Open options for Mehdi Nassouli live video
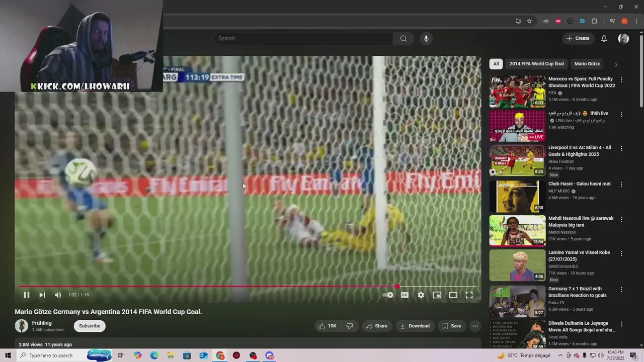Image resolution: width=644 pixels, height=362 pixels. [622, 219]
